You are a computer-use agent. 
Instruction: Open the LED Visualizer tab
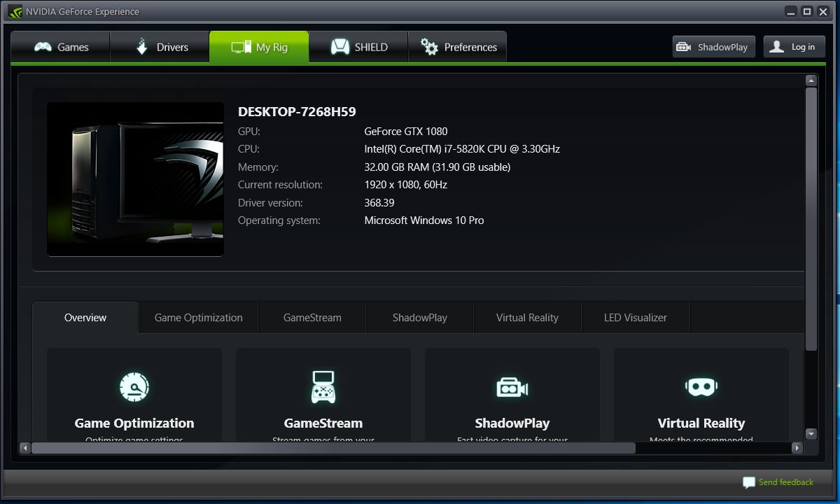(x=634, y=317)
